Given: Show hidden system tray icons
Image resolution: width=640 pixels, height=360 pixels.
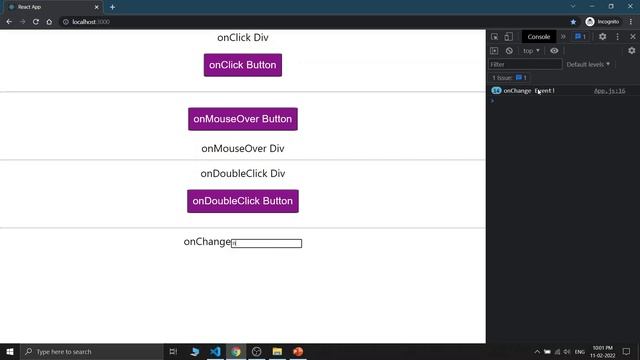Looking at the screenshot, I should [537, 351].
